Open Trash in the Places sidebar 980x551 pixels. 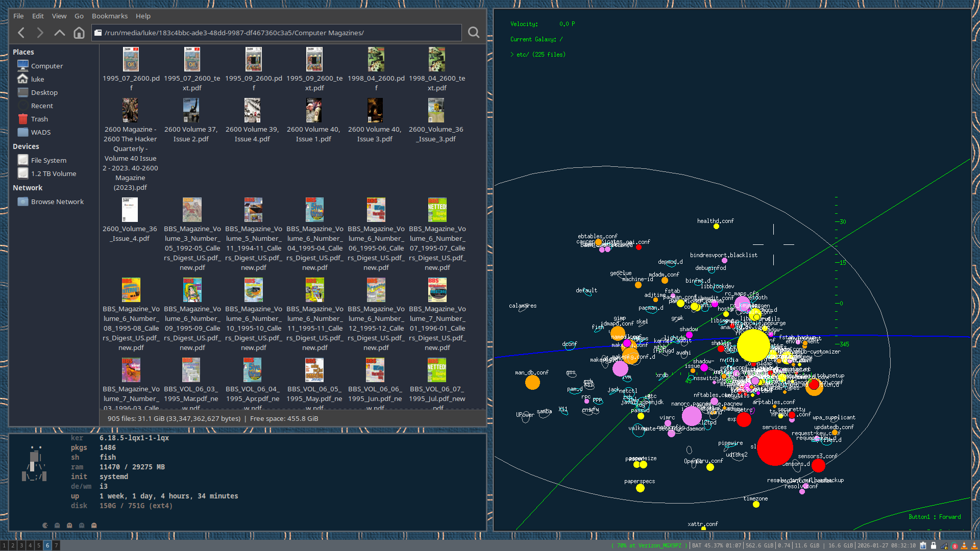tap(39, 119)
